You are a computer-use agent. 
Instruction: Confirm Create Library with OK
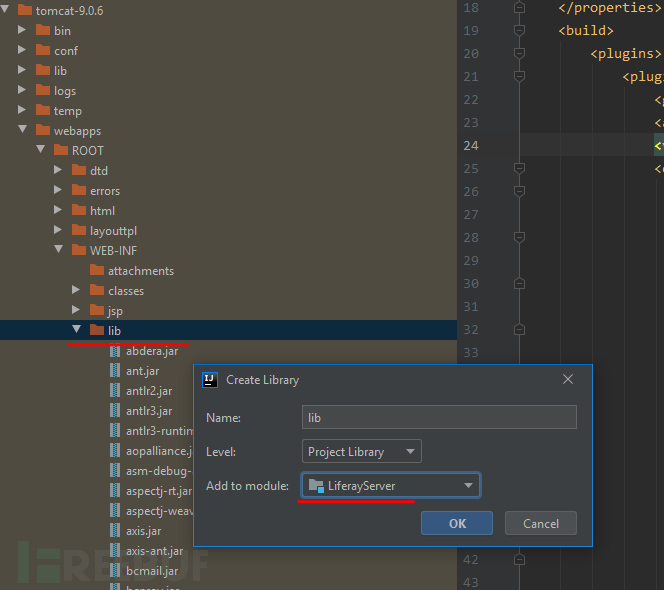pos(457,523)
